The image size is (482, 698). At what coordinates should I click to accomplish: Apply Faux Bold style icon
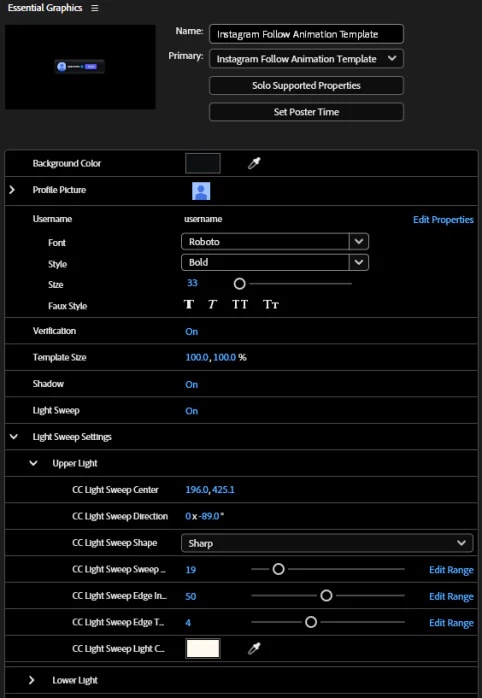tap(189, 304)
